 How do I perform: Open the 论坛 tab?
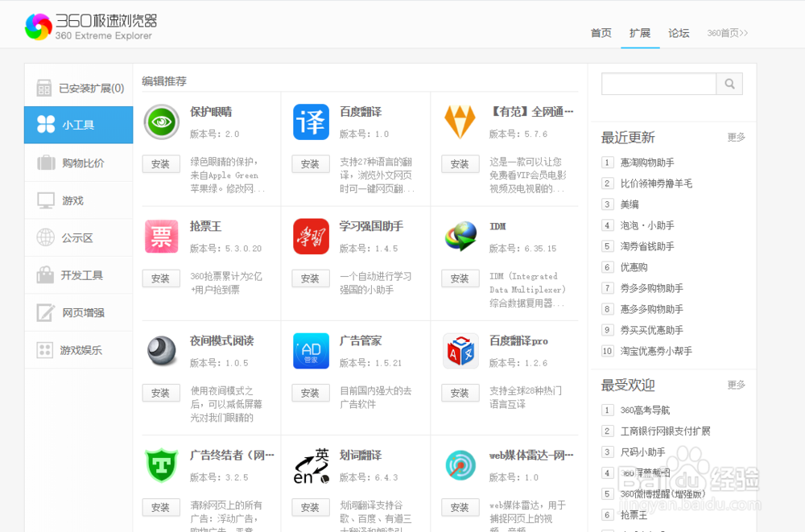679,33
